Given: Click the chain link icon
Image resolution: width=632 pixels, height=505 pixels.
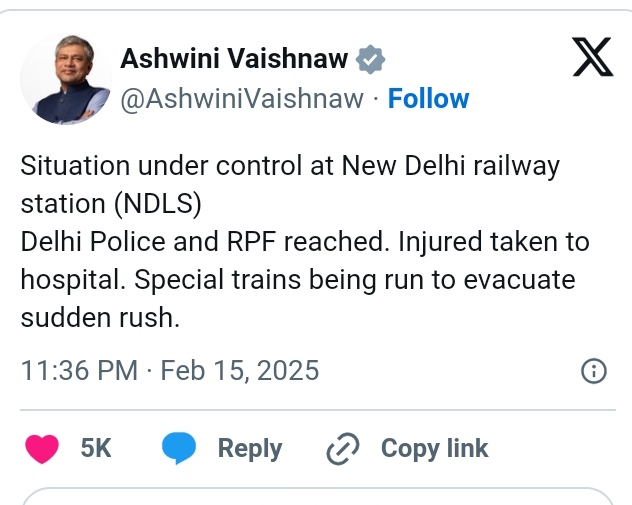Looking at the screenshot, I should 342,449.
